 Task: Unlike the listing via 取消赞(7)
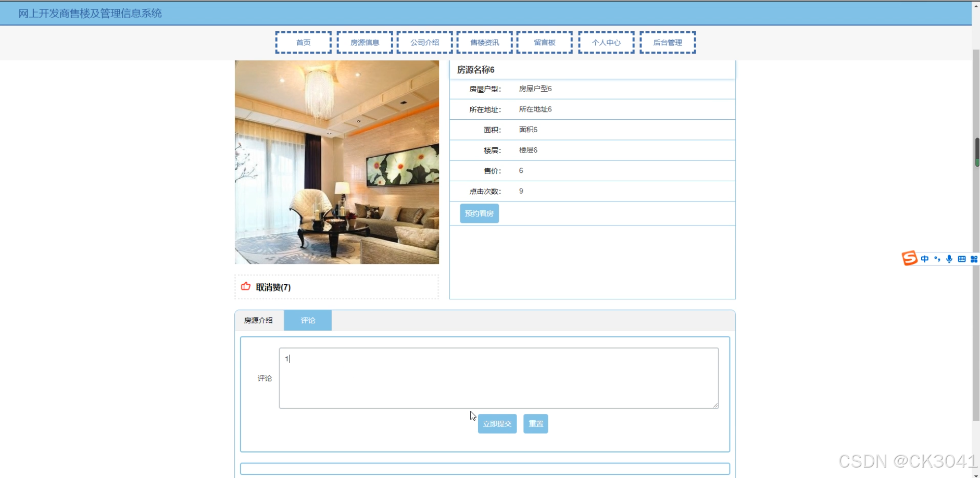[x=273, y=287]
